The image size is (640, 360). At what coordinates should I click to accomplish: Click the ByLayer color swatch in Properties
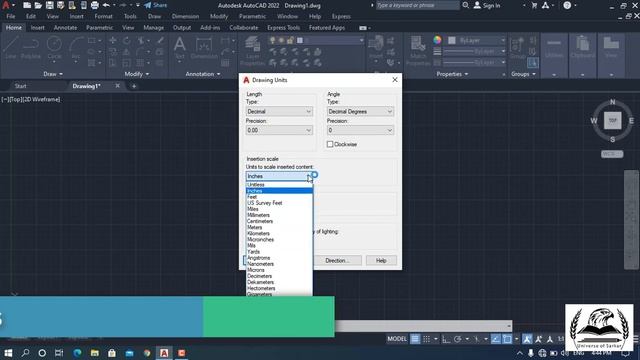click(452, 40)
